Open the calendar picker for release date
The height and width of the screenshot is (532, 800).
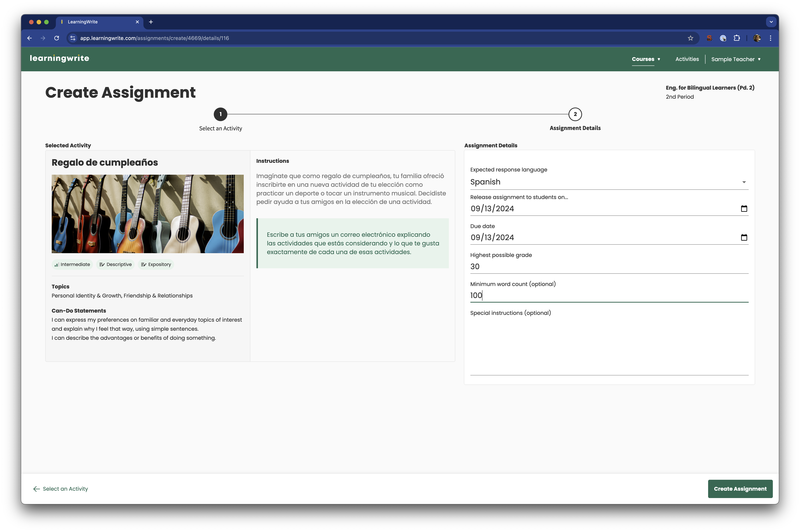pos(744,208)
